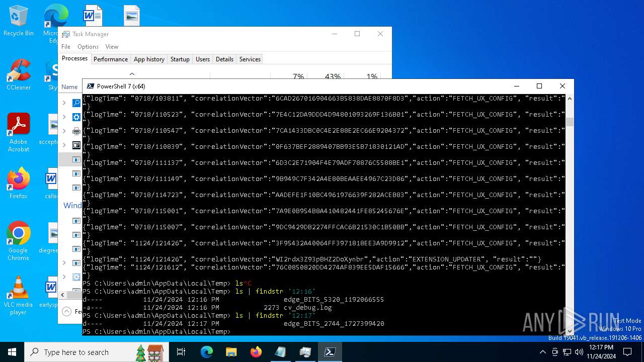
Task: Open the File menu in Task Manager
Action: 66,47
